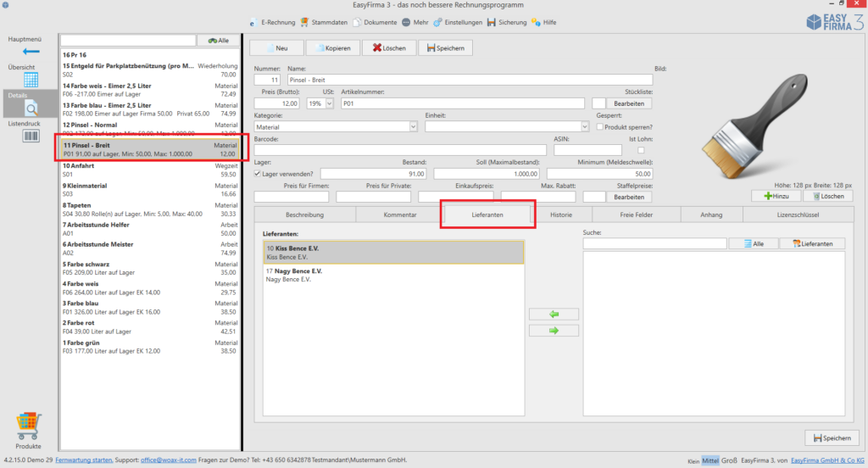The height and width of the screenshot is (468, 868).
Task: Open the Einstellungen menu
Action: [458, 23]
